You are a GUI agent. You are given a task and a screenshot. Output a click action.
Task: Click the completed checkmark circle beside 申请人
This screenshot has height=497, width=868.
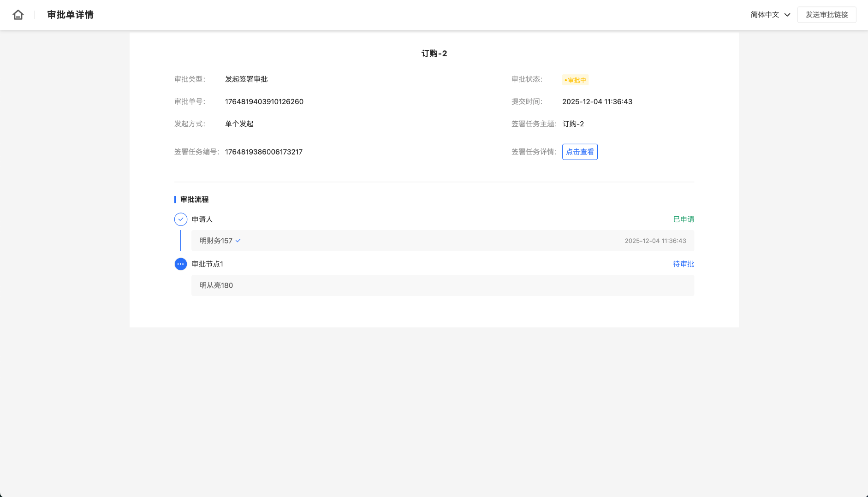(x=181, y=219)
